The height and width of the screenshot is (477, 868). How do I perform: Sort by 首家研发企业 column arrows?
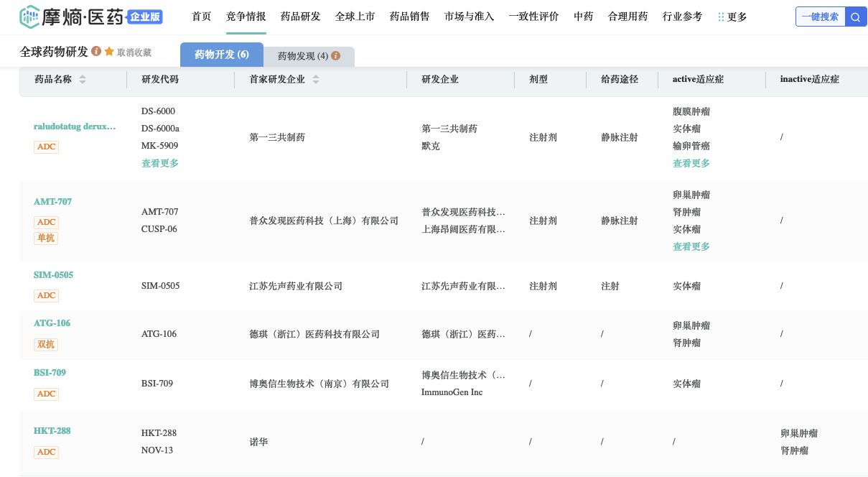[x=316, y=80]
